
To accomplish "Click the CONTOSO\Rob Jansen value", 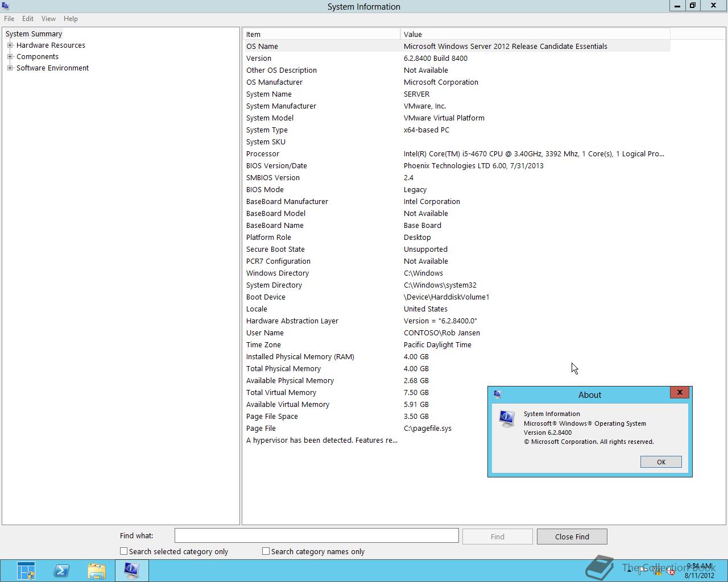I will [442, 332].
